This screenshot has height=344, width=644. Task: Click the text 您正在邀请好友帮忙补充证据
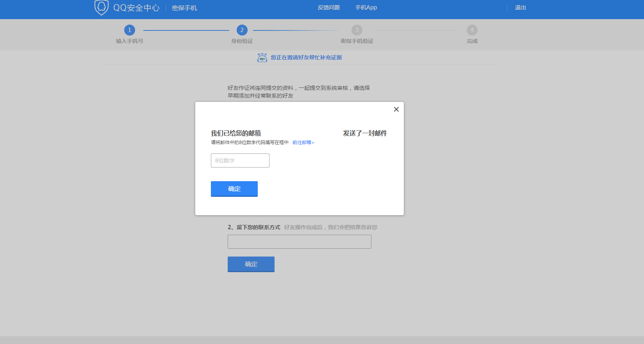pyautogui.click(x=306, y=57)
